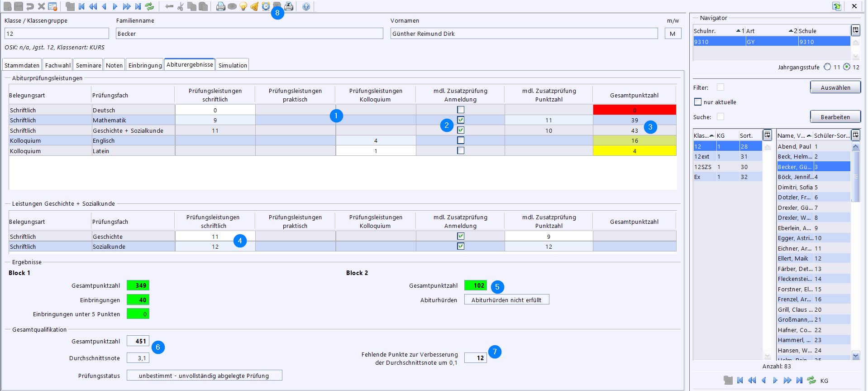868x391 pixels.
Task: Click the alarm clock icon
Action: coord(266,6)
